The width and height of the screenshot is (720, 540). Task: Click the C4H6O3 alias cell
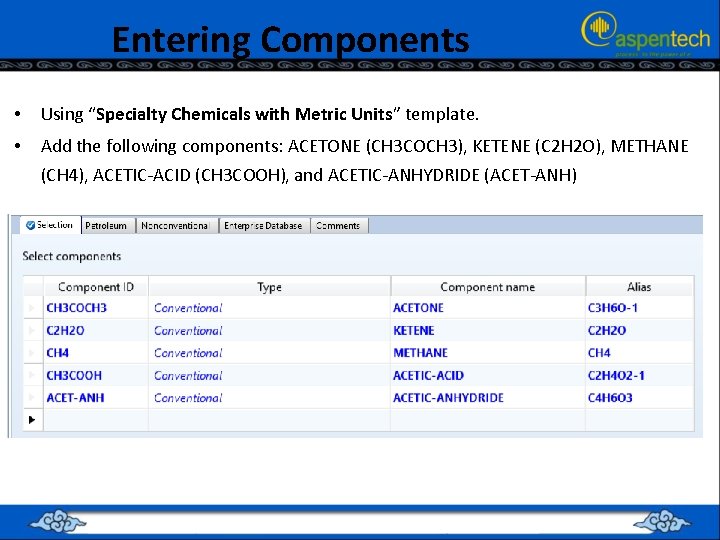click(639, 398)
